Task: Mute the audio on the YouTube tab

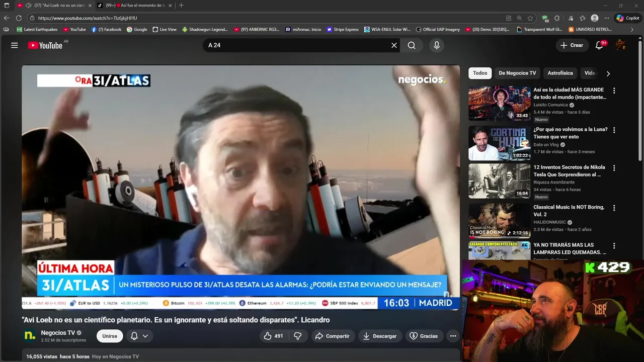Action: coord(28,5)
